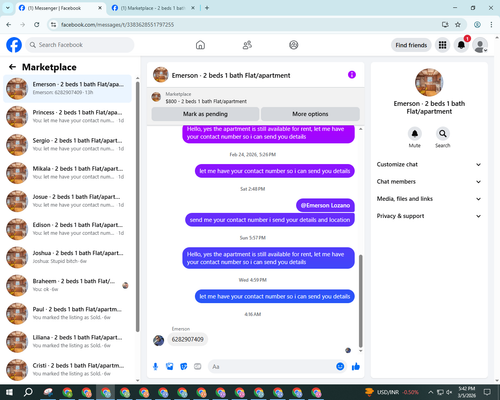Close the Marketplace browser tab
Image resolution: width=500 pixels, height=400 pixels.
pyautogui.click(x=193, y=8)
